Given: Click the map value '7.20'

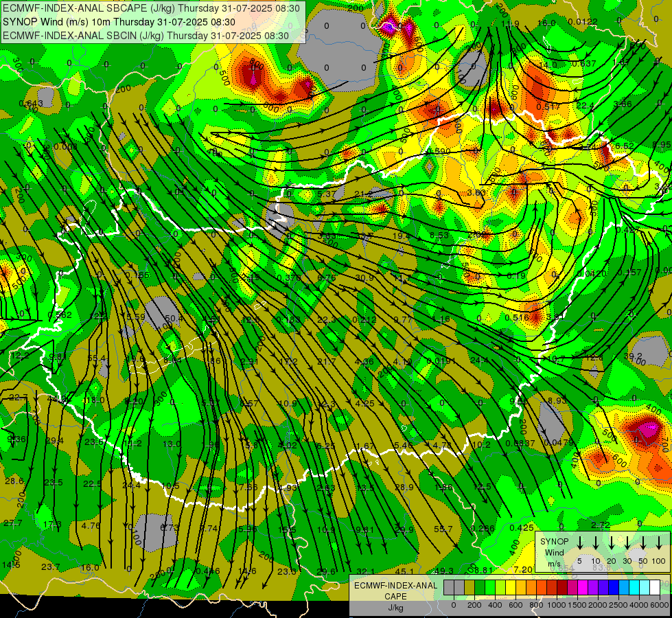Looking at the screenshot, I should 522,569.
